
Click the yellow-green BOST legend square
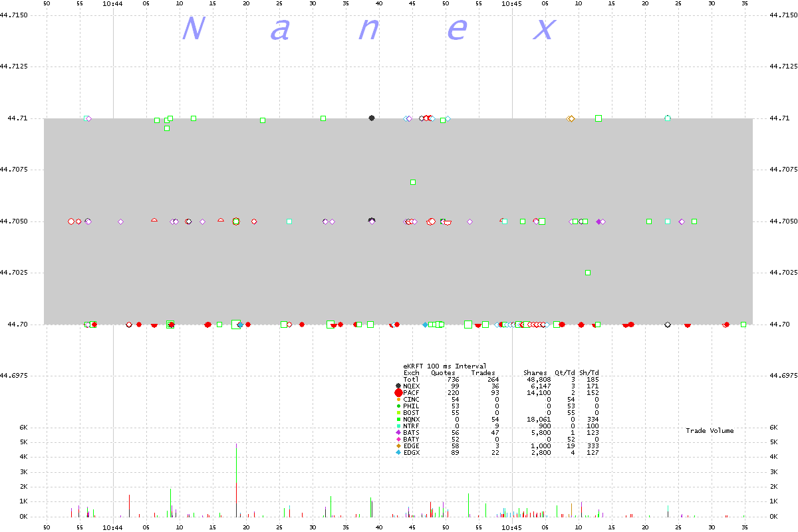[398, 412]
